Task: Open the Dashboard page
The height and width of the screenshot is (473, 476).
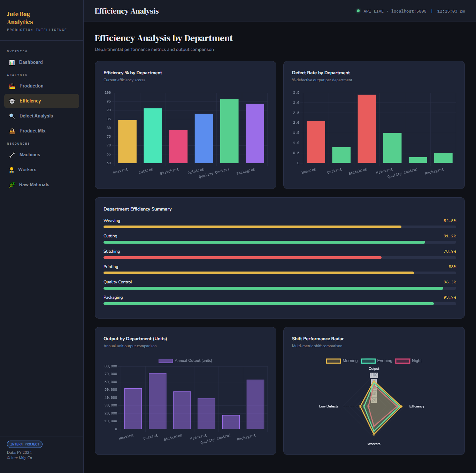Action: 41,62
